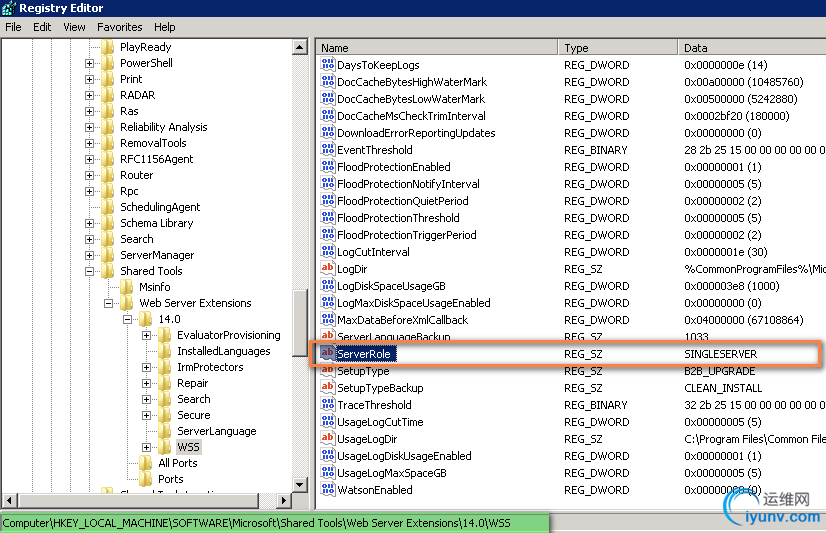The width and height of the screenshot is (826, 533).
Task: Click the FloodProtectionEnabled DWORD icon
Action: click(328, 166)
